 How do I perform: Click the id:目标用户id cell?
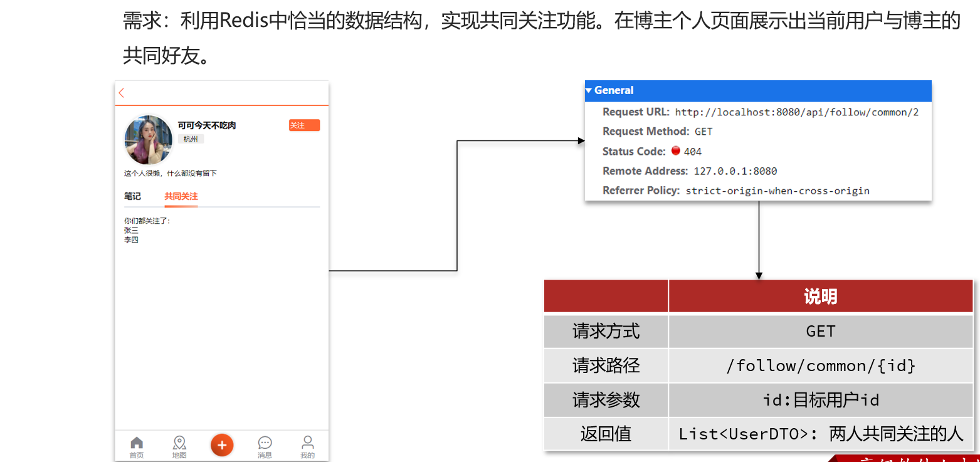coord(821,400)
